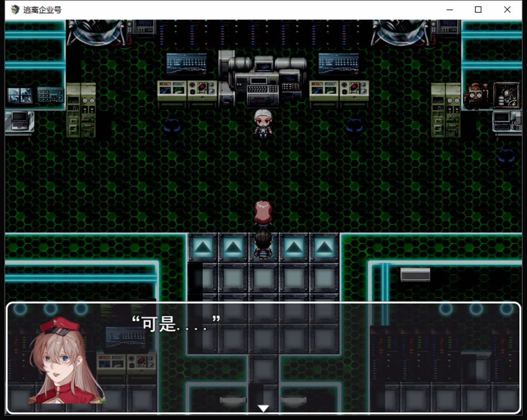The width and height of the screenshot is (527, 420).
Task: Click the dialogue text "可是...."
Action: [x=176, y=324]
